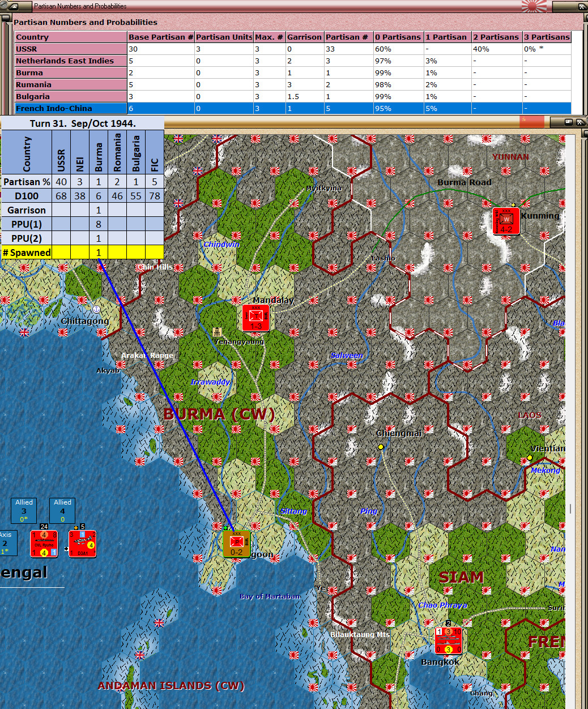This screenshot has width=588, height=709.
Task: Click the 0% * cell for USSR
Action: pos(547,49)
